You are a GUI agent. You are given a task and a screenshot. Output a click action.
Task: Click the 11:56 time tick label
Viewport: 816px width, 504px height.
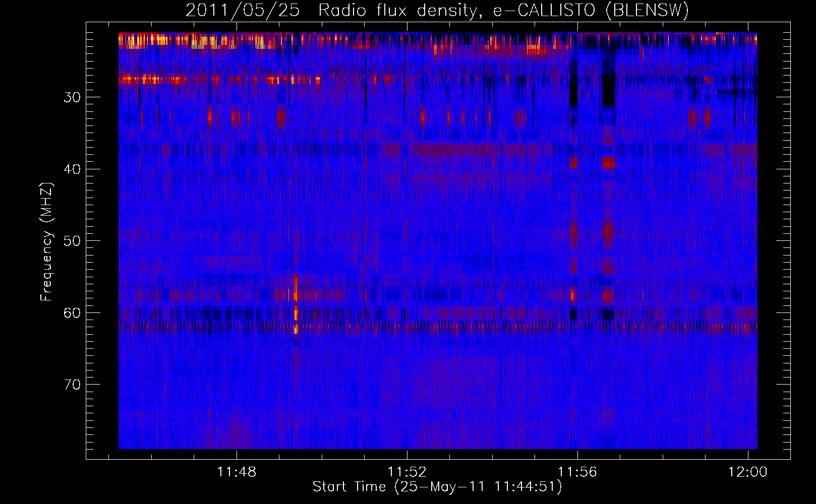point(577,472)
